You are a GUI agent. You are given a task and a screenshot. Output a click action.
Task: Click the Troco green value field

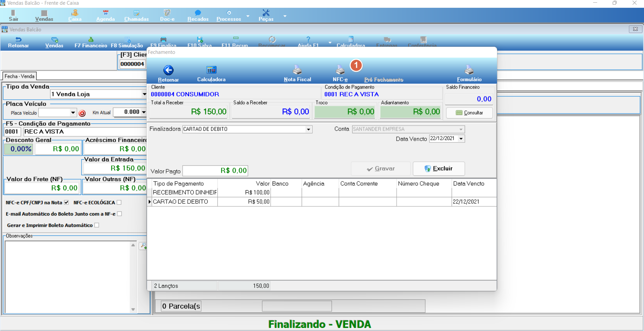(x=345, y=112)
